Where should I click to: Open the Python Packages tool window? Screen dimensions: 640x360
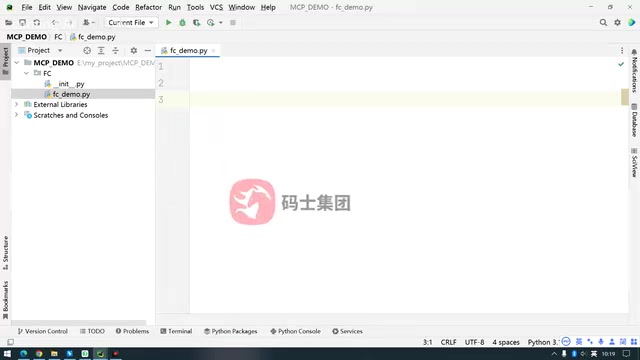(x=231, y=331)
